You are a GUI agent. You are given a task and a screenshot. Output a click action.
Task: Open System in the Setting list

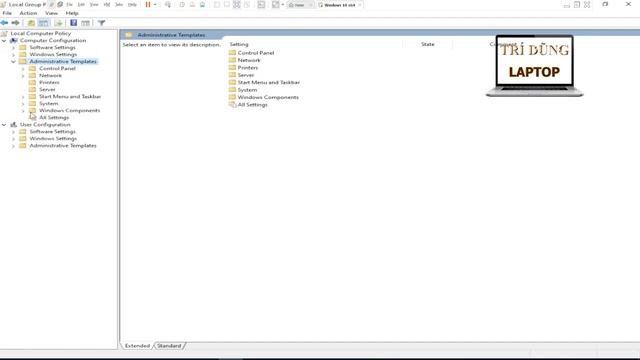(x=247, y=89)
